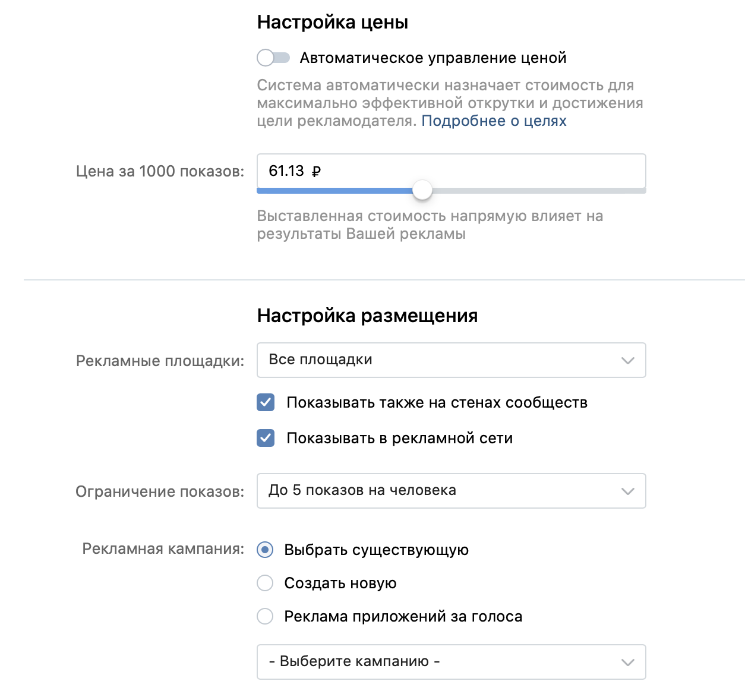The height and width of the screenshot is (700, 745).
Task: Select 'Создать новую' campaign option
Action: point(265,583)
